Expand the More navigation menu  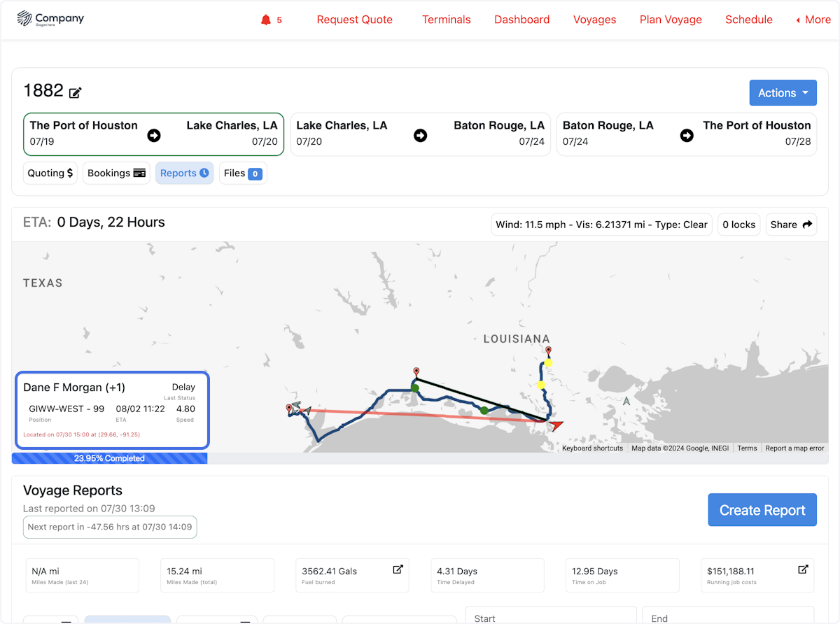click(x=813, y=20)
